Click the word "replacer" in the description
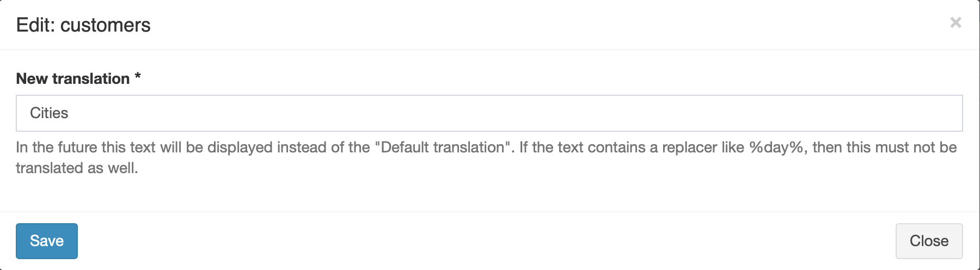This screenshot has height=270, width=980. point(690,148)
